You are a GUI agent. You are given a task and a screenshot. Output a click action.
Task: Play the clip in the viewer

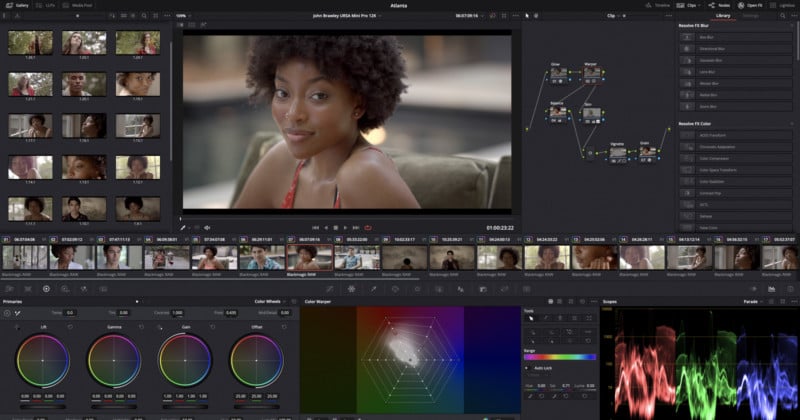(345, 228)
